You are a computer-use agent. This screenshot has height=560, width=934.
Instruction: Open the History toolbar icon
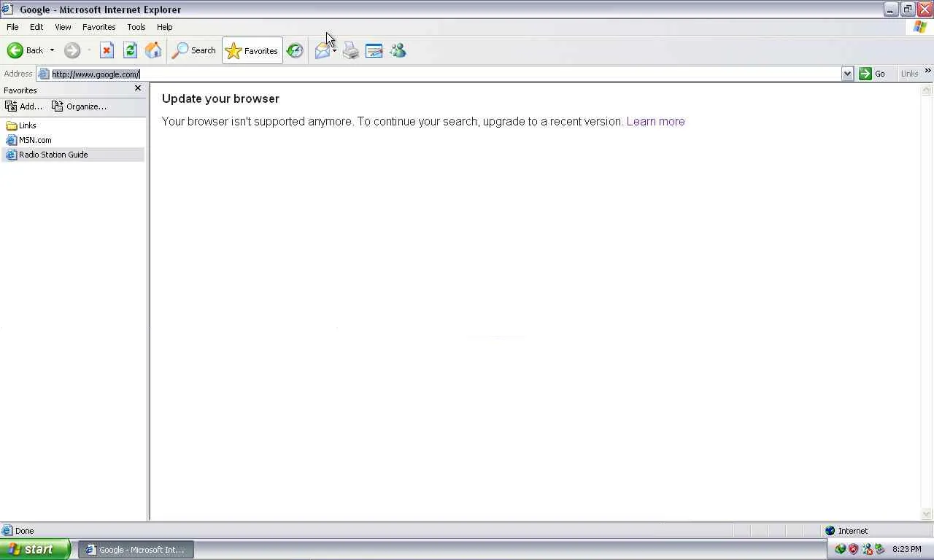click(295, 50)
